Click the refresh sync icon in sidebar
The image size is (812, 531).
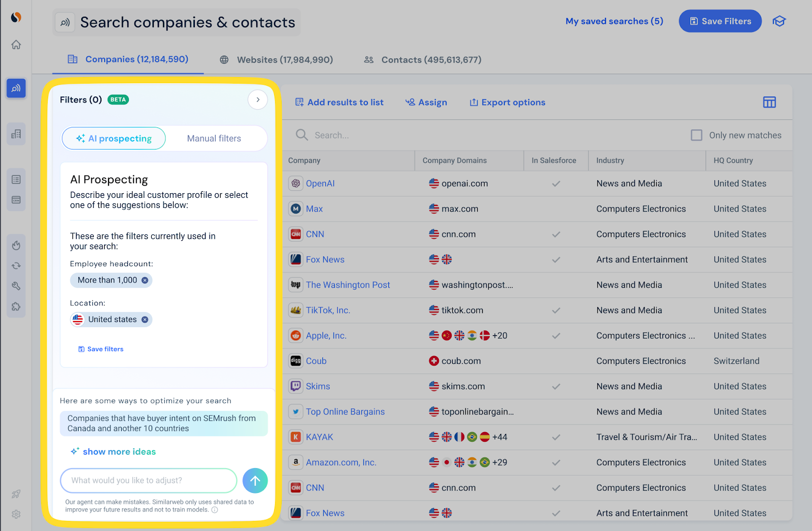(16, 266)
